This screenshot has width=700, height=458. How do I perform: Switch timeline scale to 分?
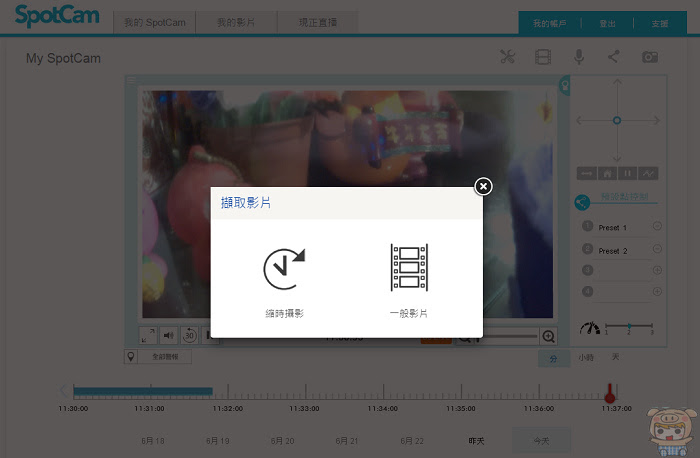554,358
